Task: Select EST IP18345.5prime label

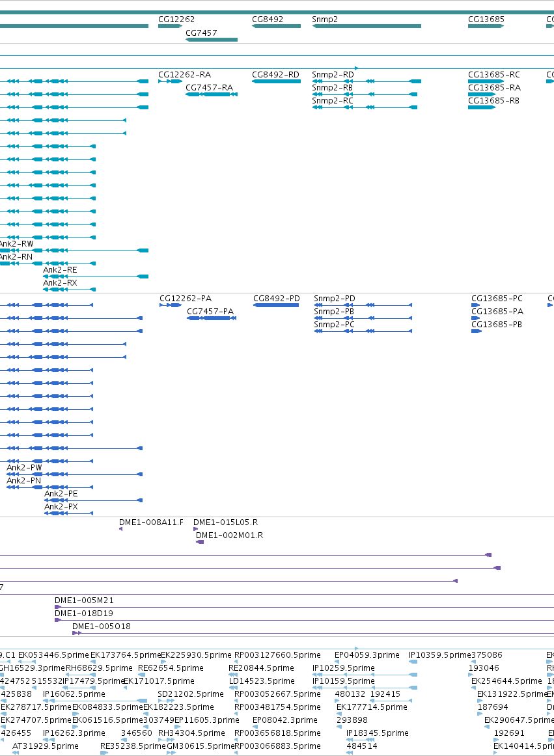Action: pos(378,733)
